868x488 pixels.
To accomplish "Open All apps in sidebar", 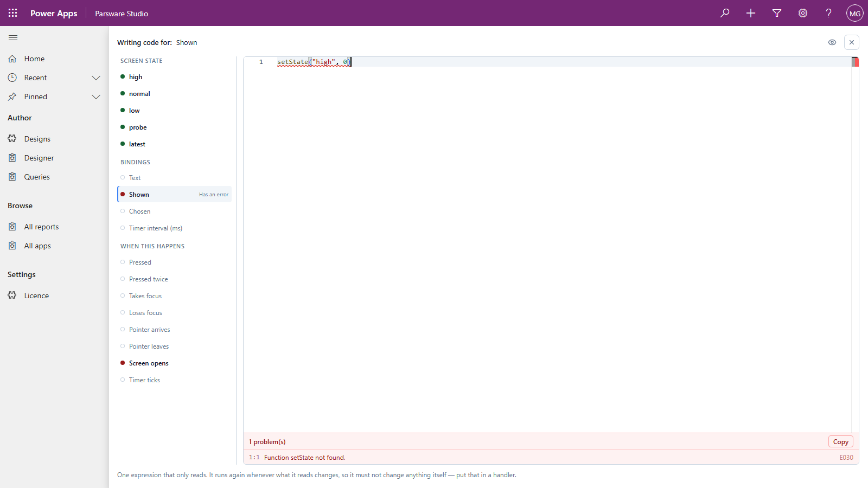I will pyautogui.click(x=54, y=246).
